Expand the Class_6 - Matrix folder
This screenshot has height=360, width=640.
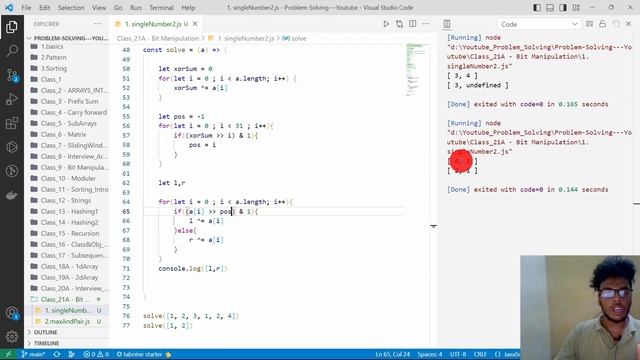(67, 134)
